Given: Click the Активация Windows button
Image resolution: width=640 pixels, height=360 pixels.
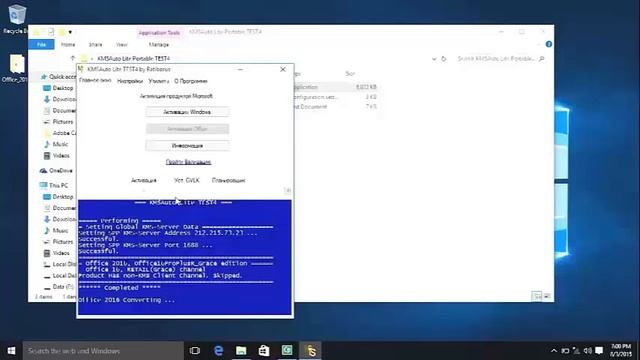Looking at the screenshot, I should pos(187,112).
